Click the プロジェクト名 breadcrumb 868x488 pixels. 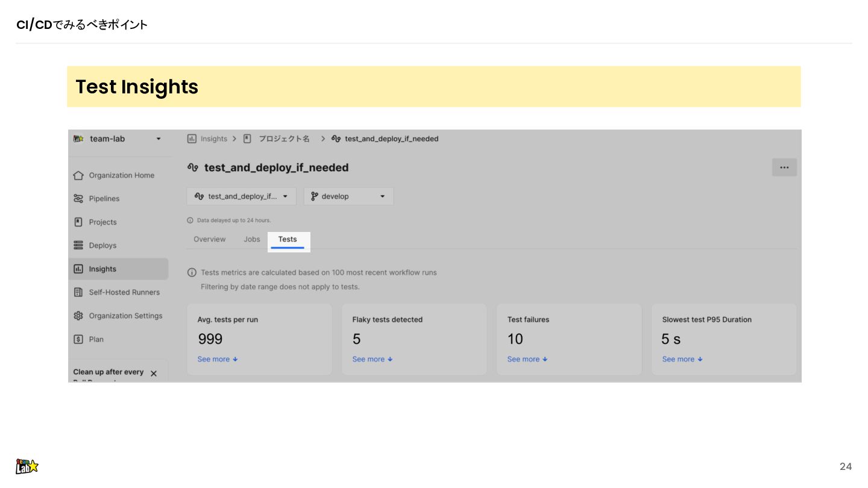pos(285,139)
